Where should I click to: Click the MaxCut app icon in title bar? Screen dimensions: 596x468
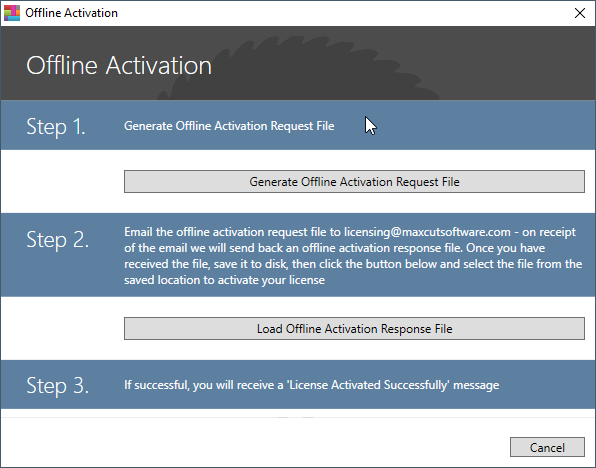point(12,13)
